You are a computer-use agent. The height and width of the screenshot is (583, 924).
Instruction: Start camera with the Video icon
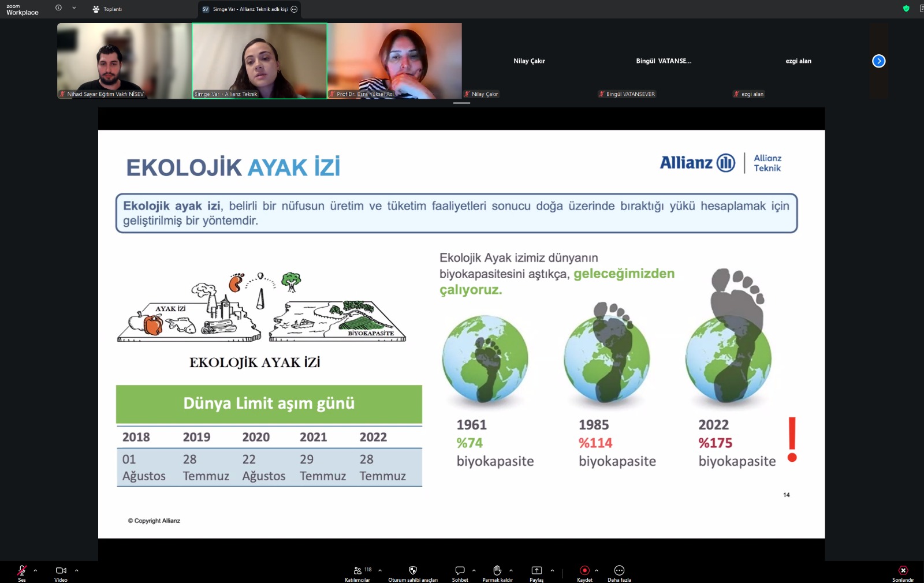coord(61,570)
